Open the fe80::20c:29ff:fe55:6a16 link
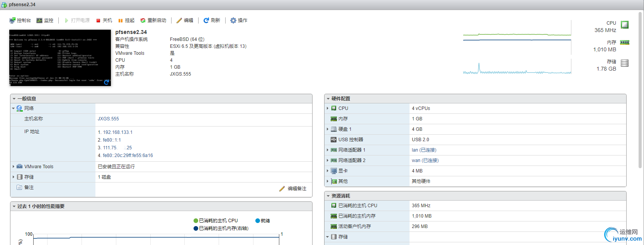 click(x=128, y=155)
